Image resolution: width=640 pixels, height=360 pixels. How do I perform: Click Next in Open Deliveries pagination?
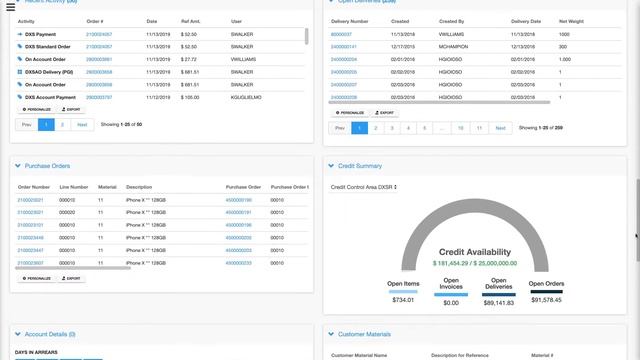coord(500,128)
